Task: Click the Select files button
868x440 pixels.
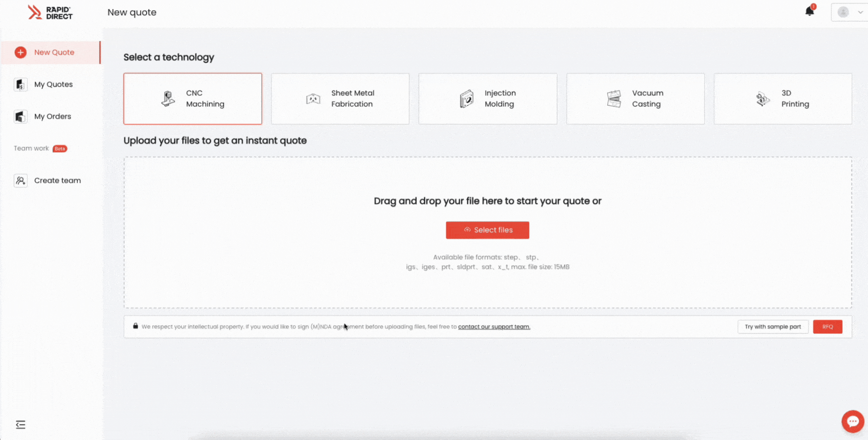Action: pos(487,230)
